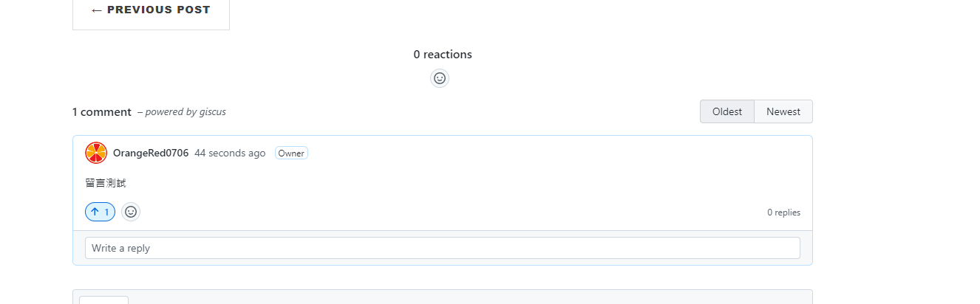Viewport: 980px width, 304px height.
Task: Select the partially visible tab at bottom
Action: click(103, 300)
